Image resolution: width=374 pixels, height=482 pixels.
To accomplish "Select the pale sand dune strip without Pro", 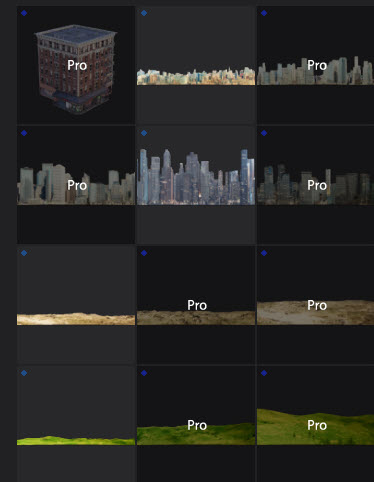I will pyautogui.click(x=76, y=305).
